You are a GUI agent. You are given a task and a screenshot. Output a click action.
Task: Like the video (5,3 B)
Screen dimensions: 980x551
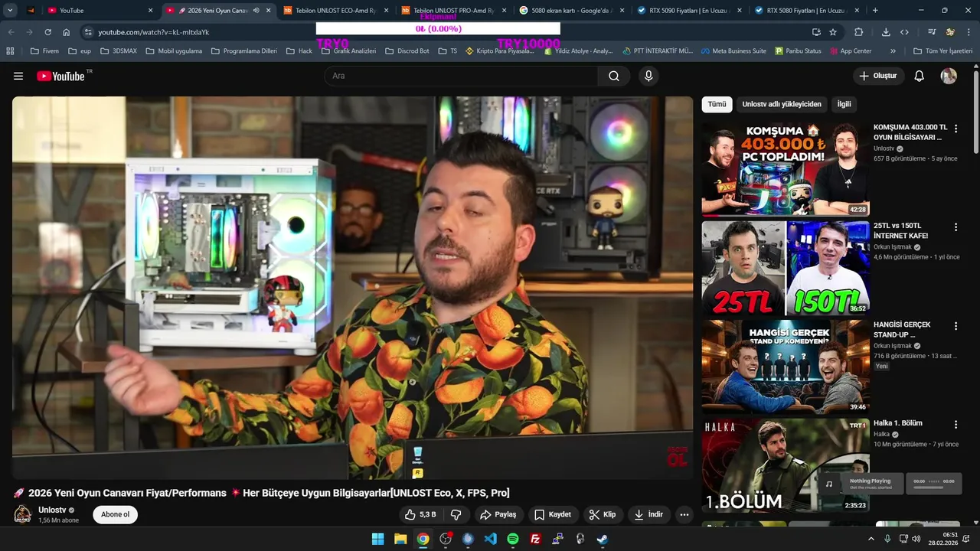420,514
